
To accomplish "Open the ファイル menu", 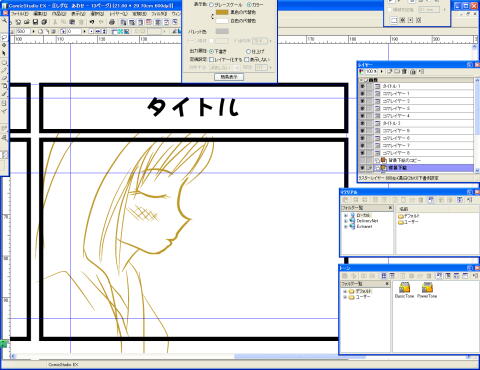I will pyautogui.click(x=20, y=14).
